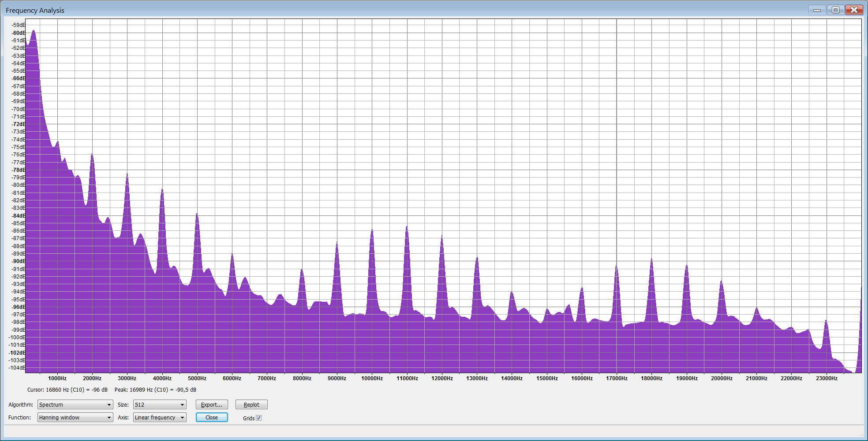Click the Close button

[x=212, y=417]
